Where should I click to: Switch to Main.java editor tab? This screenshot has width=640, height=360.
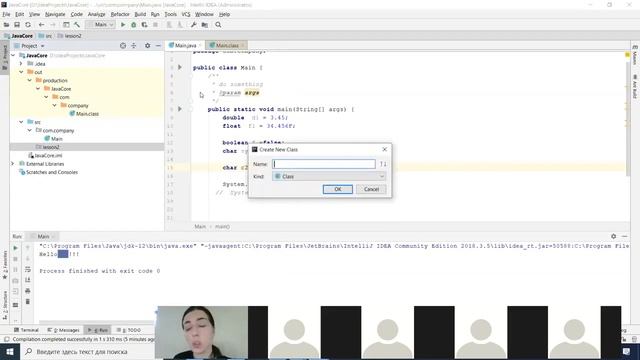pyautogui.click(x=185, y=45)
